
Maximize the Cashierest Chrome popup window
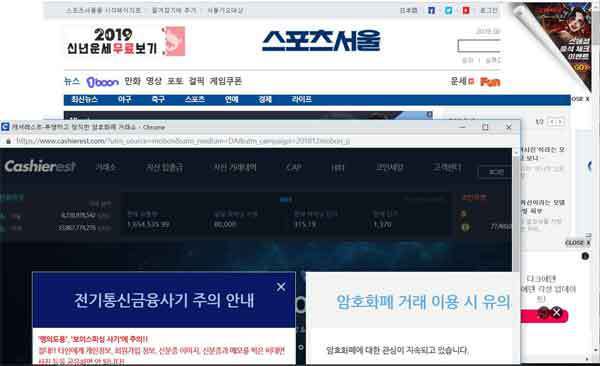[485, 127]
